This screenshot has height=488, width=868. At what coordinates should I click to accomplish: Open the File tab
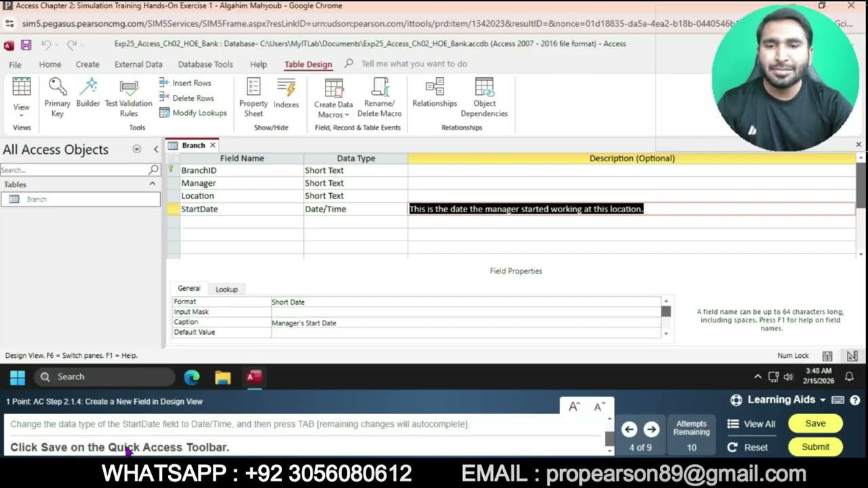[x=15, y=64]
